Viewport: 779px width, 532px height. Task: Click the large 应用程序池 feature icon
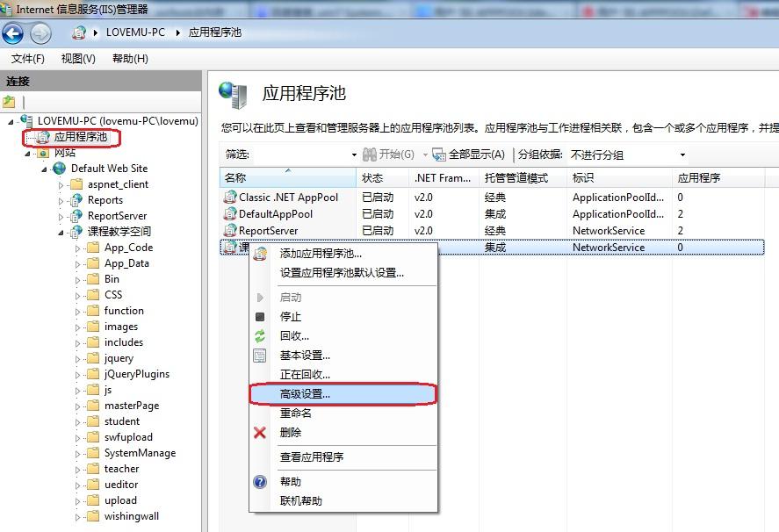click(231, 90)
